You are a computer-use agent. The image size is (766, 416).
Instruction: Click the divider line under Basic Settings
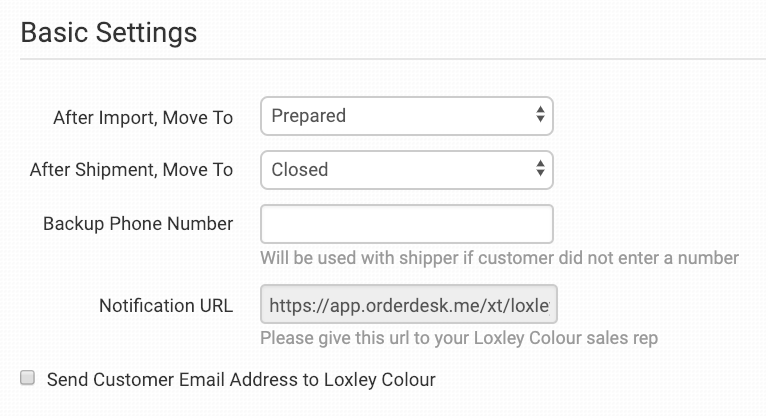point(392,59)
